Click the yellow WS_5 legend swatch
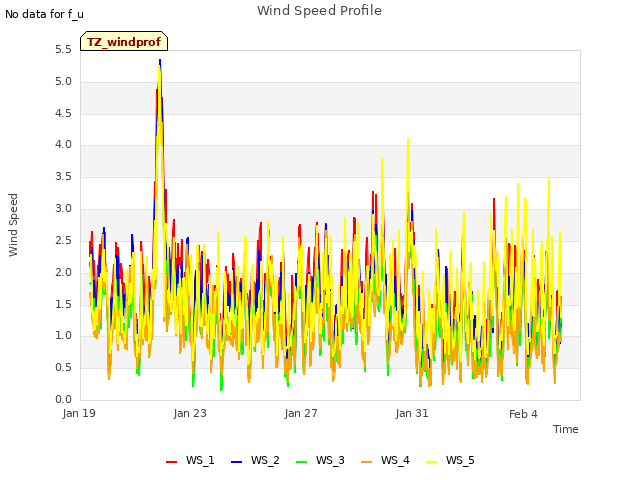The image size is (640, 480). point(431,462)
